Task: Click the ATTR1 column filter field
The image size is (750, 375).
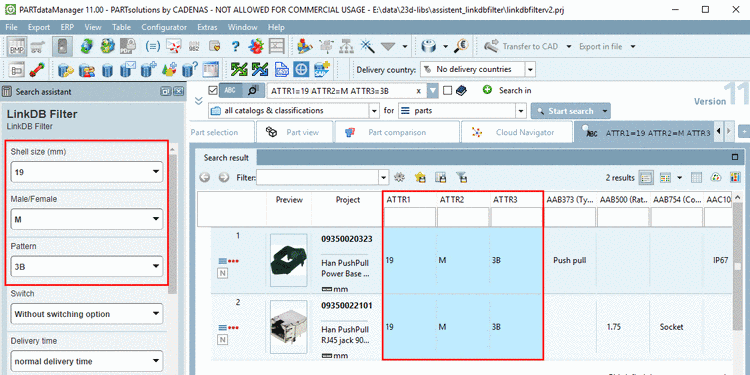Action: [x=409, y=217]
